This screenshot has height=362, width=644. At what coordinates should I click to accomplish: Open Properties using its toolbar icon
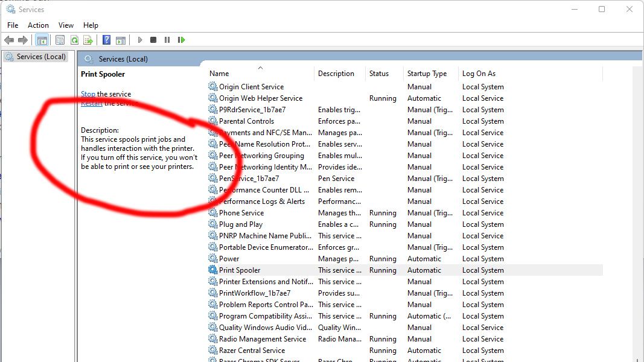tap(60, 40)
